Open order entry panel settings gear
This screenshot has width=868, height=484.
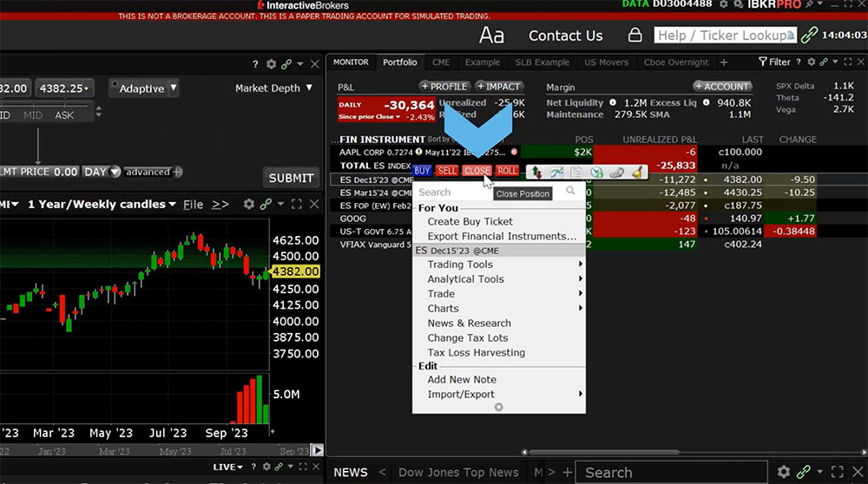pos(271,64)
